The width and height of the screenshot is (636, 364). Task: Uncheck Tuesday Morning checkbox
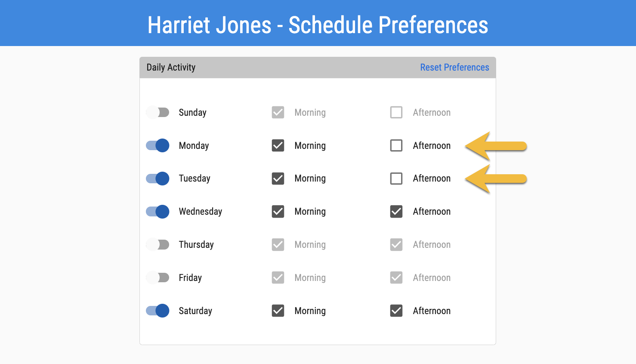[x=278, y=178]
